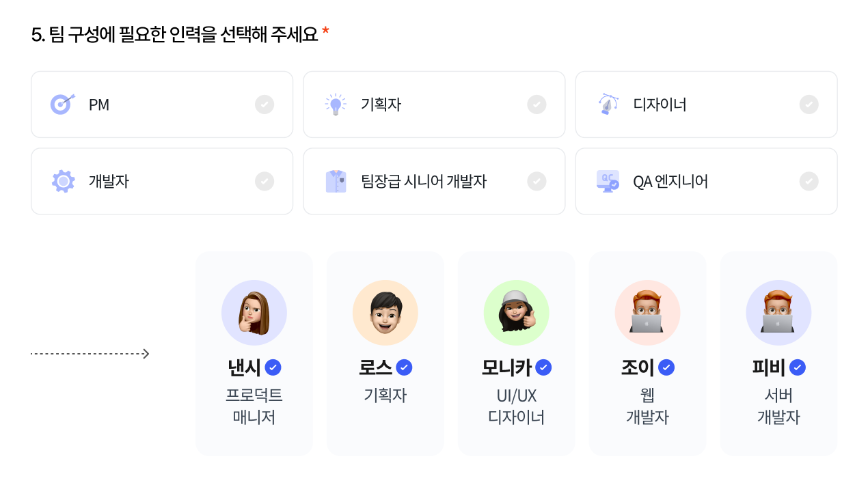Toggle the check circle on the PM card

pos(265,104)
